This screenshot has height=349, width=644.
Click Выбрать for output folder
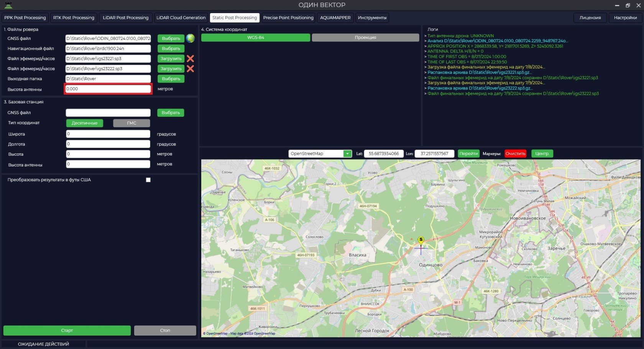click(171, 79)
